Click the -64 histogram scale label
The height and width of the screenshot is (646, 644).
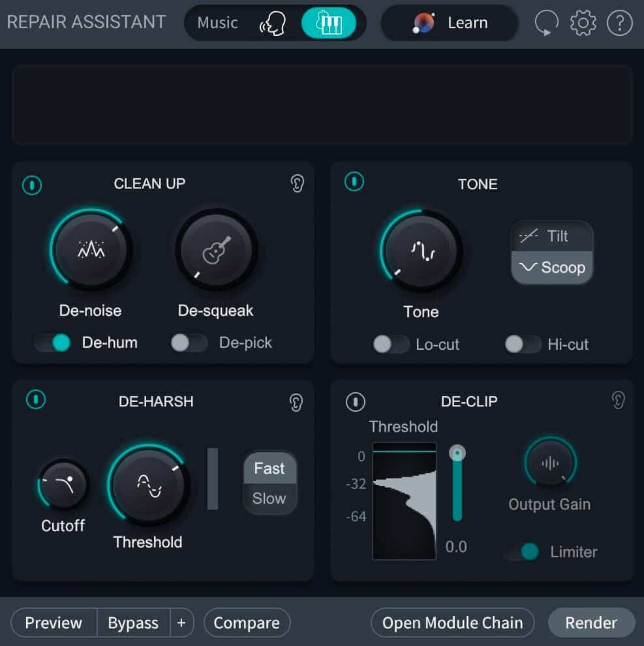[356, 516]
